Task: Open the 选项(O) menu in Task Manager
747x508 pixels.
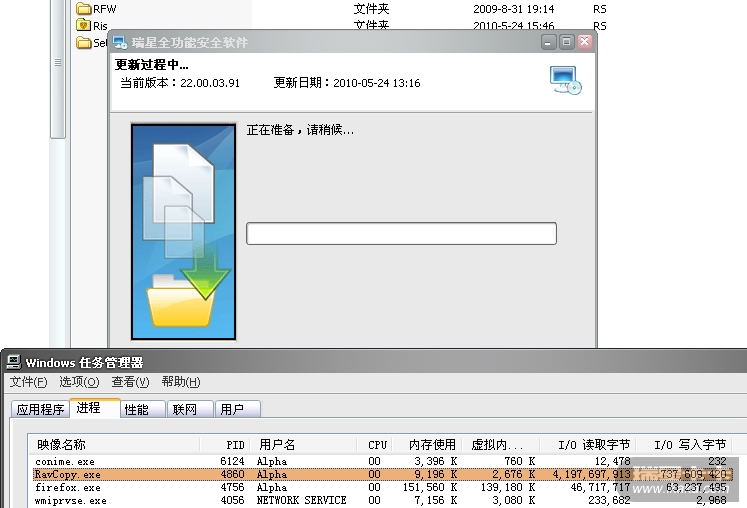Action: (x=79, y=382)
